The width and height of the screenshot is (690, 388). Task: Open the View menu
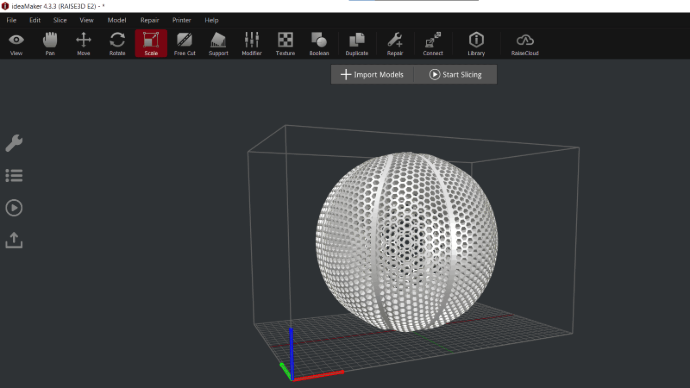[86, 20]
